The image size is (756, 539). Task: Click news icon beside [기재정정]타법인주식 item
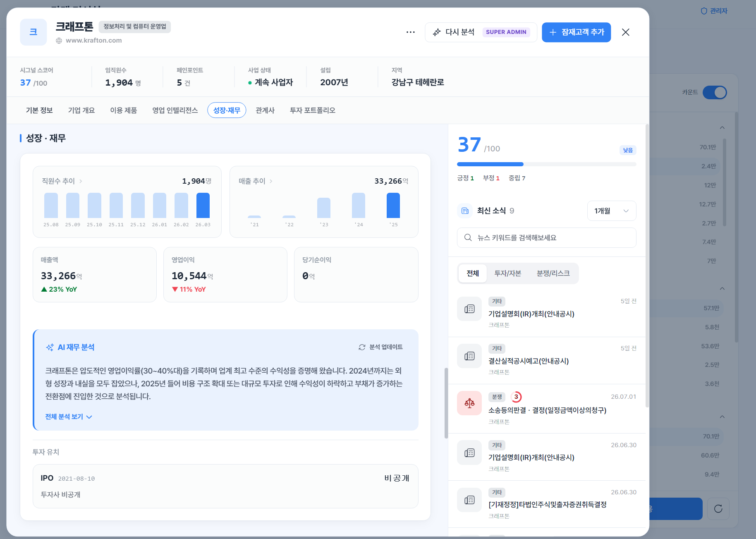coord(469,500)
